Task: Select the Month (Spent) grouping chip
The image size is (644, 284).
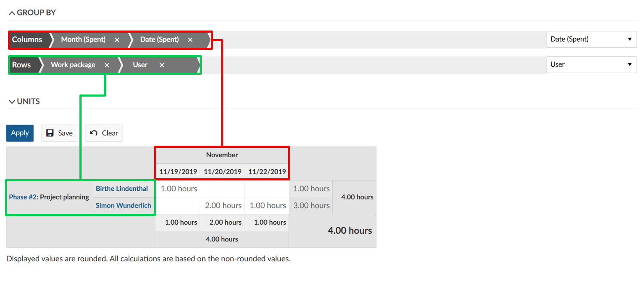Action: 83,40
